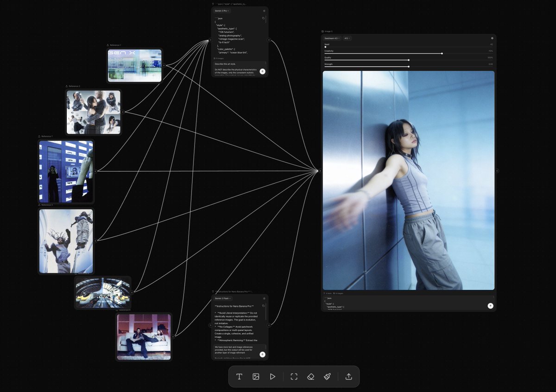The height and width of the screenshot is (392, 556).
Task: Click the 'Describe this art style' prompt field
Action: 240,68
